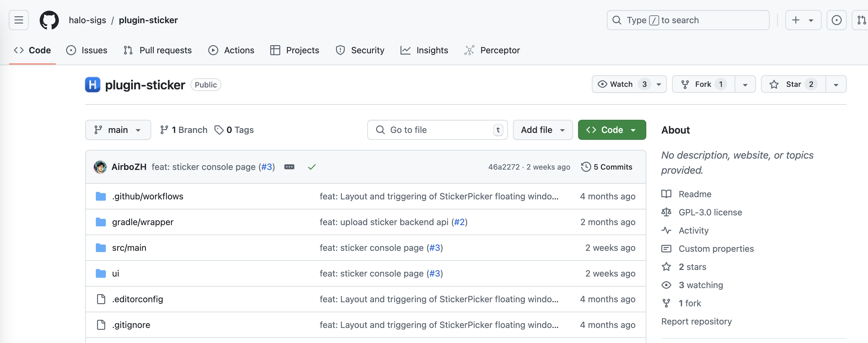Click the Report repository link
Image resolution: width=868 pixels, height=343 pixels.
click(x=696, y=321)
